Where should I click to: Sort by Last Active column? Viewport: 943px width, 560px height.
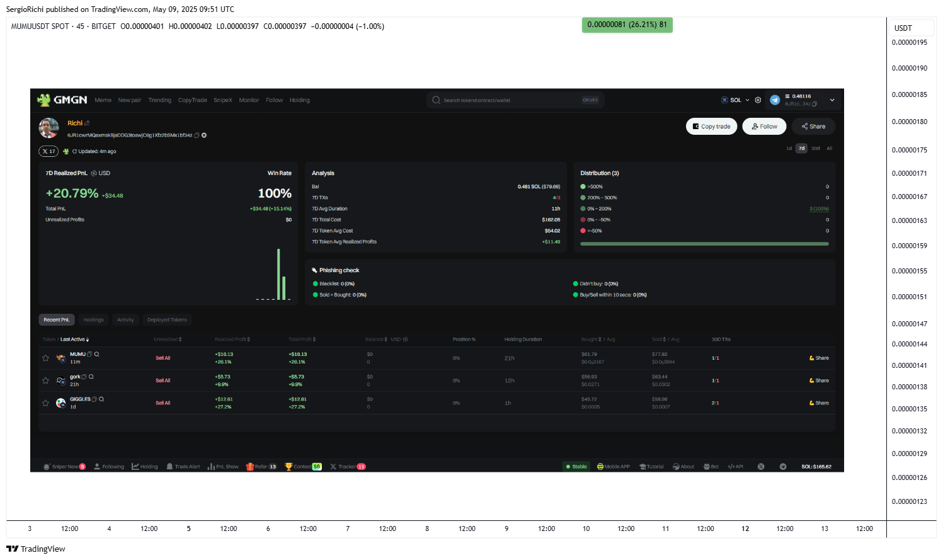coord(75,340)
